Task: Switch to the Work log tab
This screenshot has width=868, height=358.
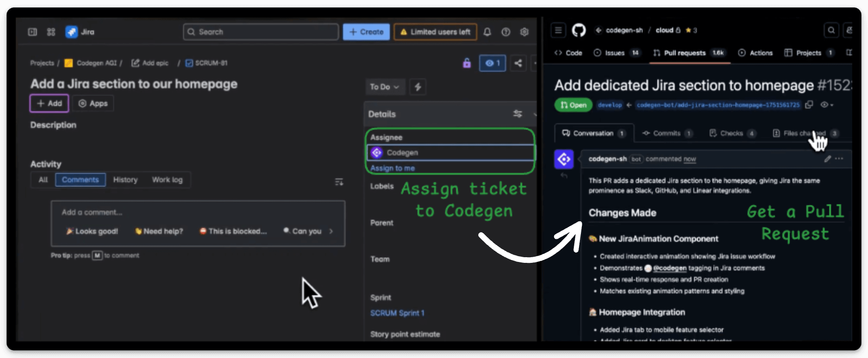Action: [167, 180]
